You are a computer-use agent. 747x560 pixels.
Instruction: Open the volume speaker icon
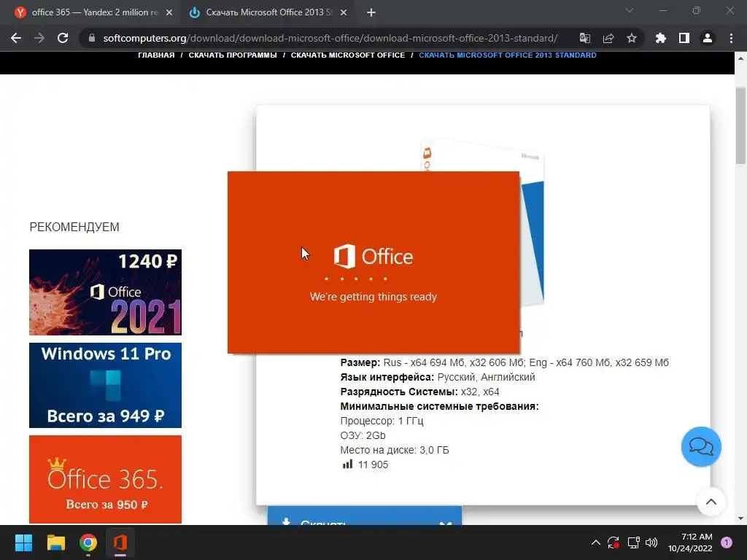[651, 542]
